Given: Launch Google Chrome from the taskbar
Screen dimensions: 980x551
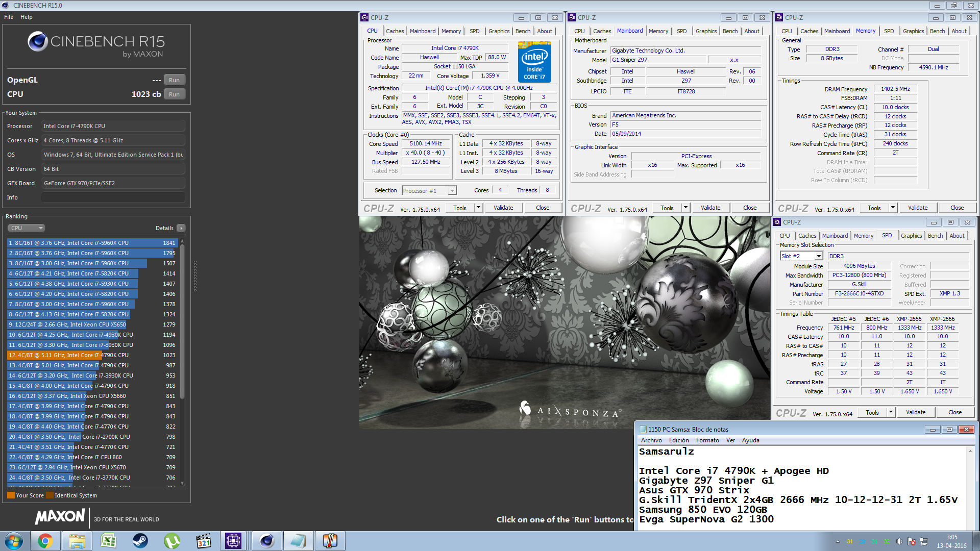Looking at the screenshot, I should point(45,541).
